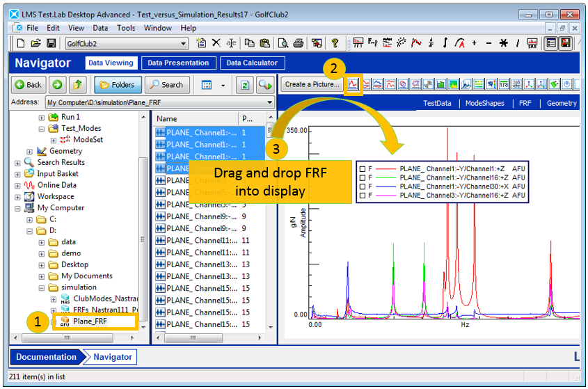
Task: Open the Tools menu
Action: [126, 28]
